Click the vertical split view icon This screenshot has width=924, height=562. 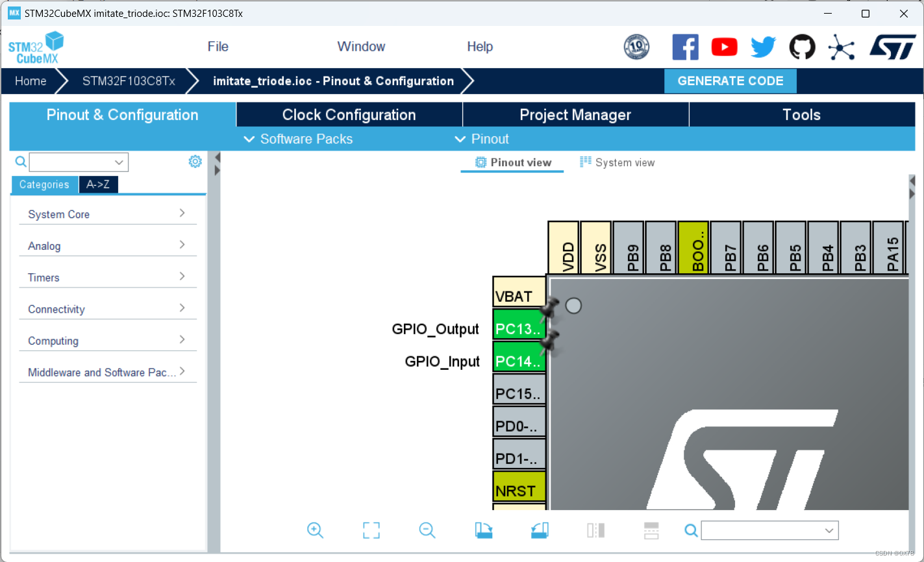(595, 530)
